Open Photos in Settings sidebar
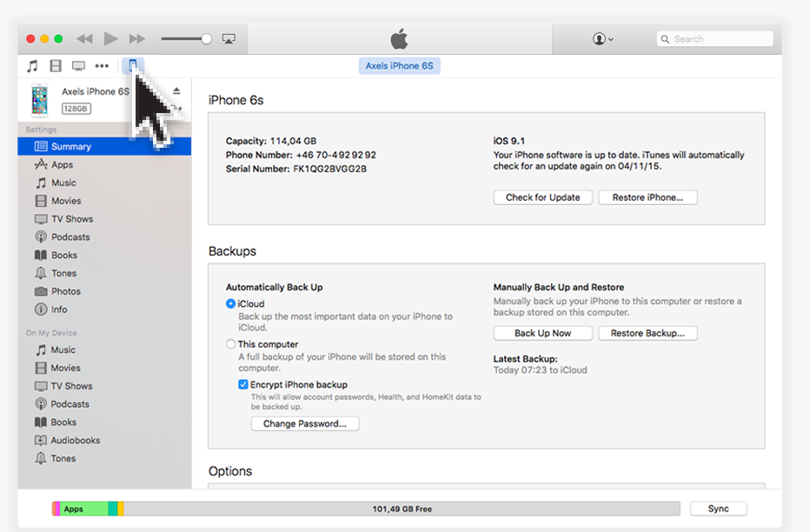Image resolution: width=810 pixels, height=532 pixels. click(104, 291)
